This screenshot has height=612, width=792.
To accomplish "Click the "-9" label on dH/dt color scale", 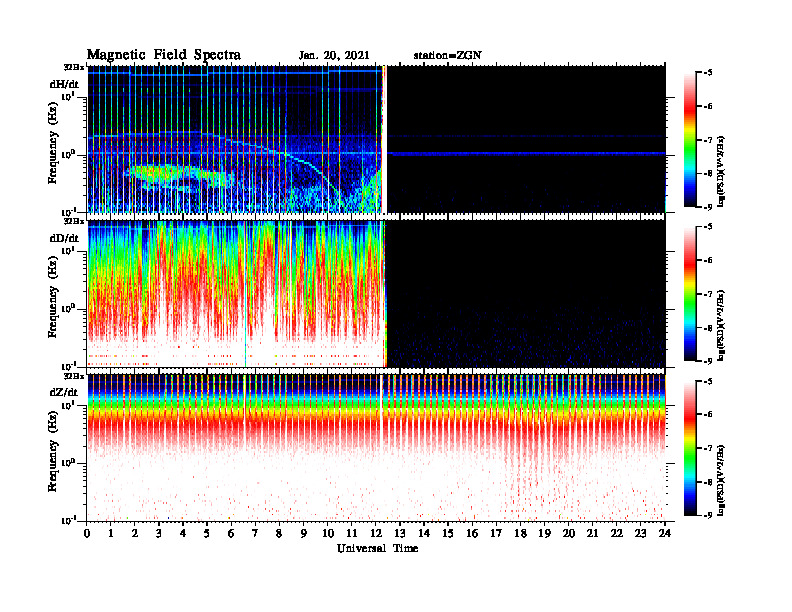I will (708, 207).
